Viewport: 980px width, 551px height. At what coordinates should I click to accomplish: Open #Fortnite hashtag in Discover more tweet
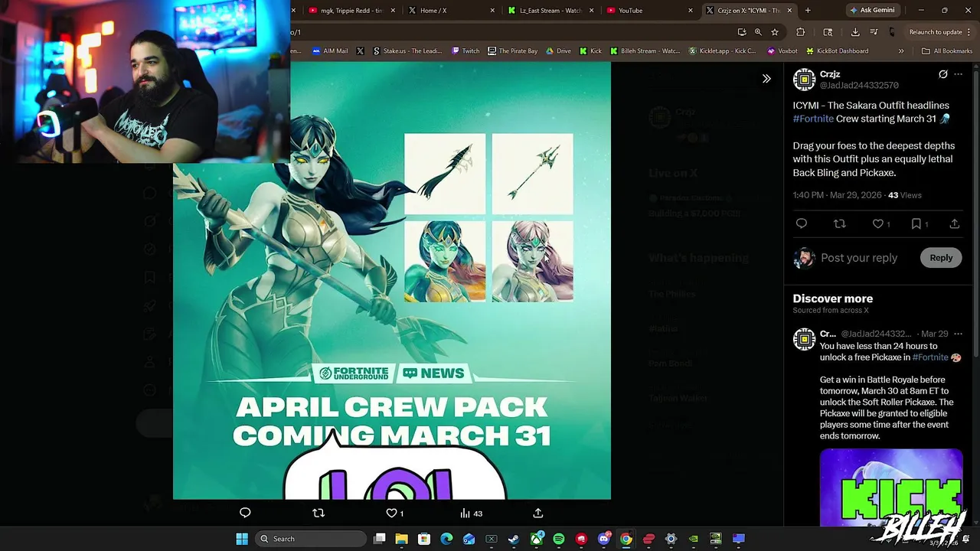click(930, 357)
